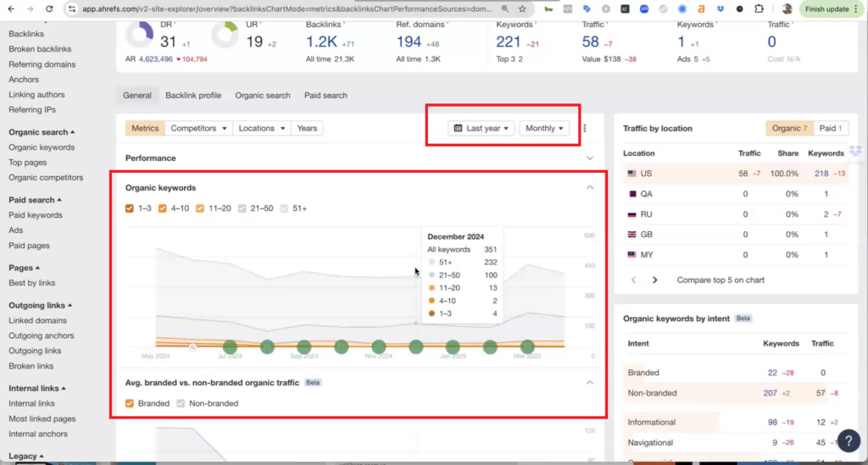Collapse the Legacy sidebar group
The height and width of the screenshot is (465, 868).
25,457
